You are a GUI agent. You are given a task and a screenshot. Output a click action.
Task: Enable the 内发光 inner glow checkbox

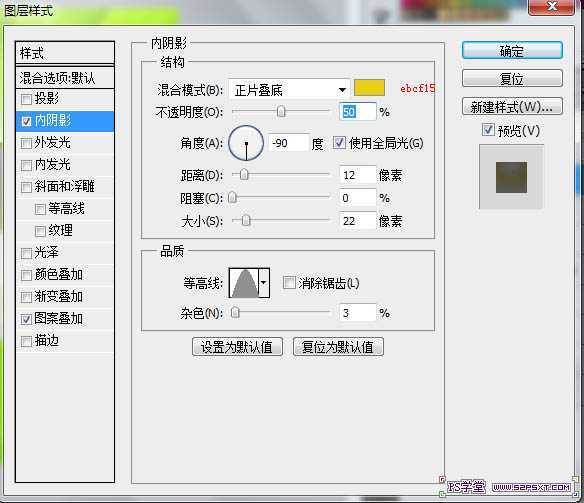pyautogui.click(x=26, y=165)
